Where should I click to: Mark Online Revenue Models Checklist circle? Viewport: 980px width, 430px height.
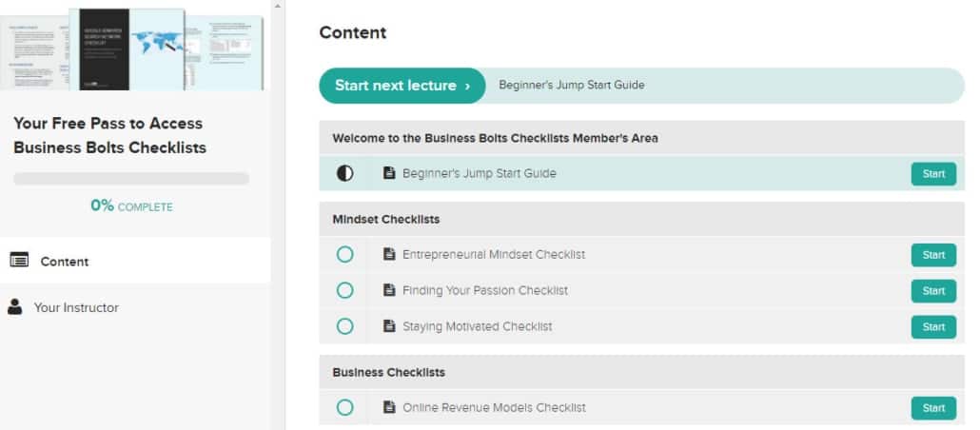344,407
